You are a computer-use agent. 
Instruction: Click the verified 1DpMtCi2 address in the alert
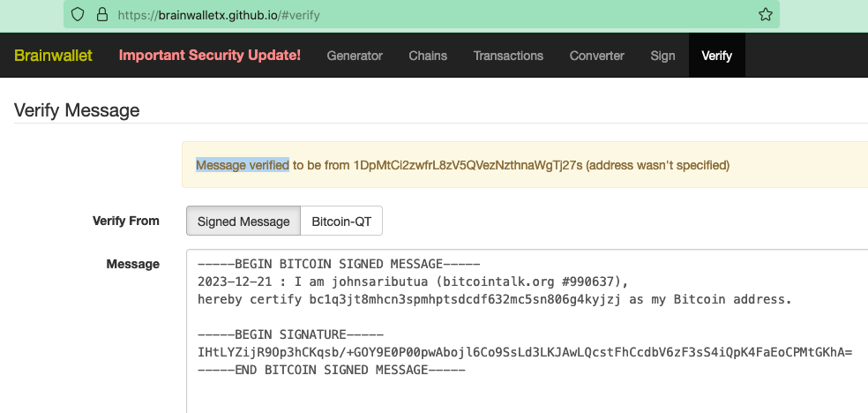468,165
